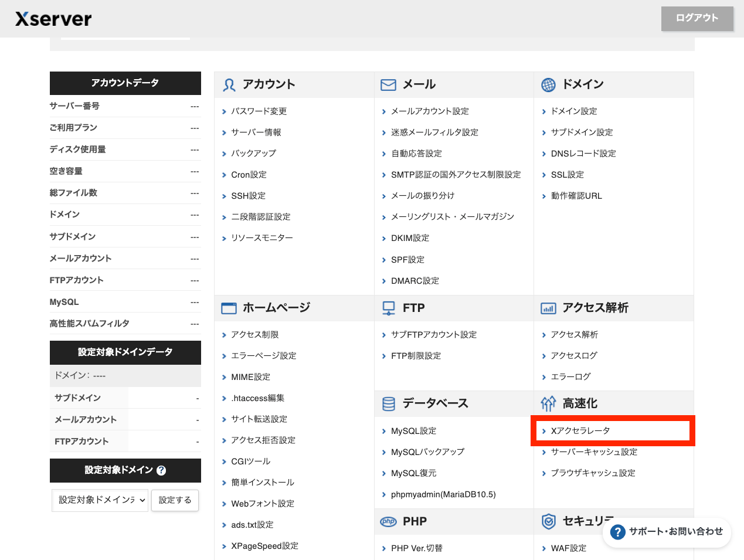744x560 pixels.
Task: Click the FTP monitor icon
Action: [x=388, y=308]
